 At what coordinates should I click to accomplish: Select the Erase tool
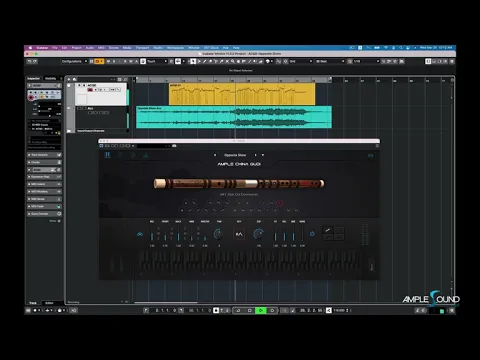(x=210, y=61)
